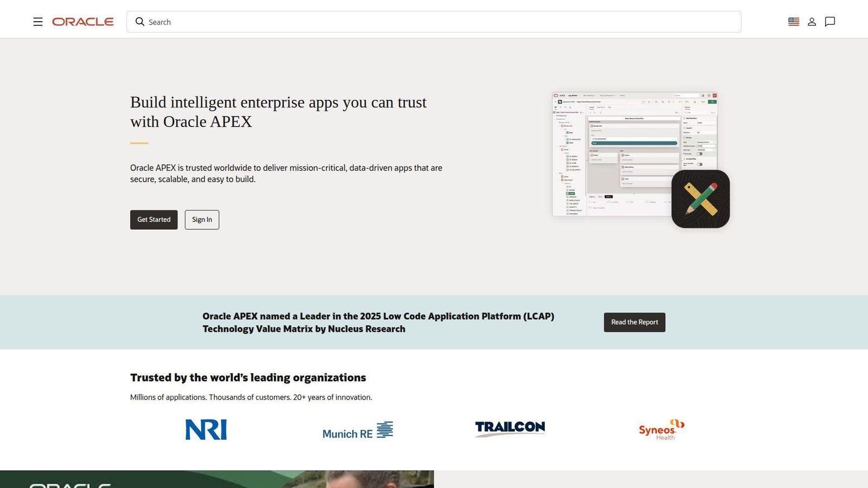868x488 pixels.
Task: Open the chat contact icon
Action: click(x=830, y=22)
